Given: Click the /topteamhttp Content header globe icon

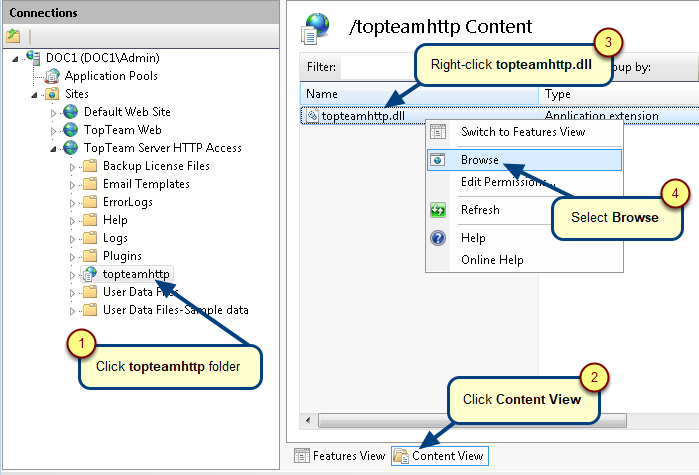Looking at the screenshot, I should tap(316, 29).
